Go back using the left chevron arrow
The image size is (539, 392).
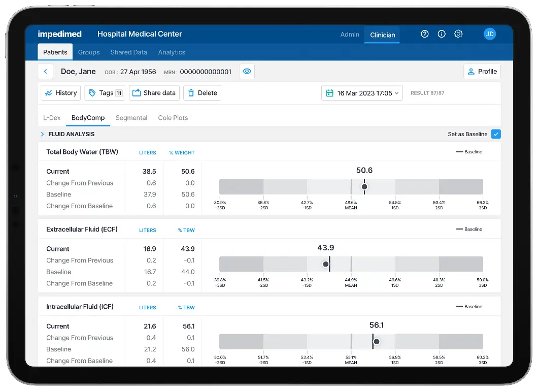(x=45, y=72)
